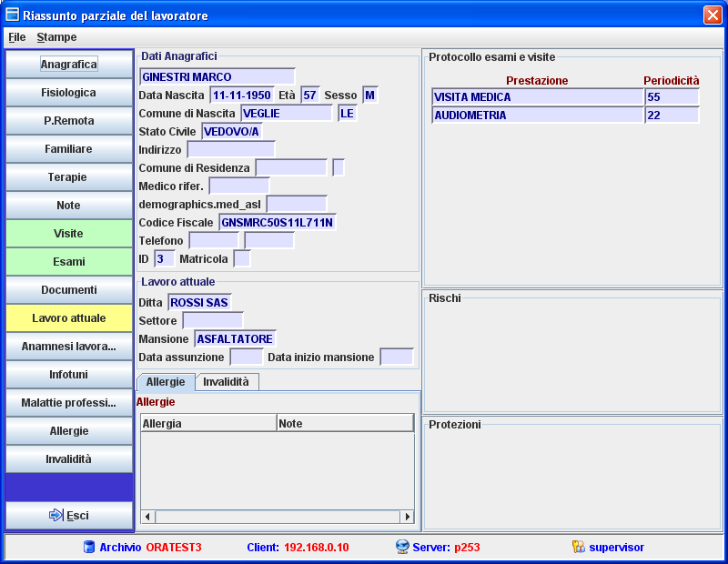This screenshot has height=564, width=728.
Task: Click the Codice Fiscale field
Action: coord(277,222)
